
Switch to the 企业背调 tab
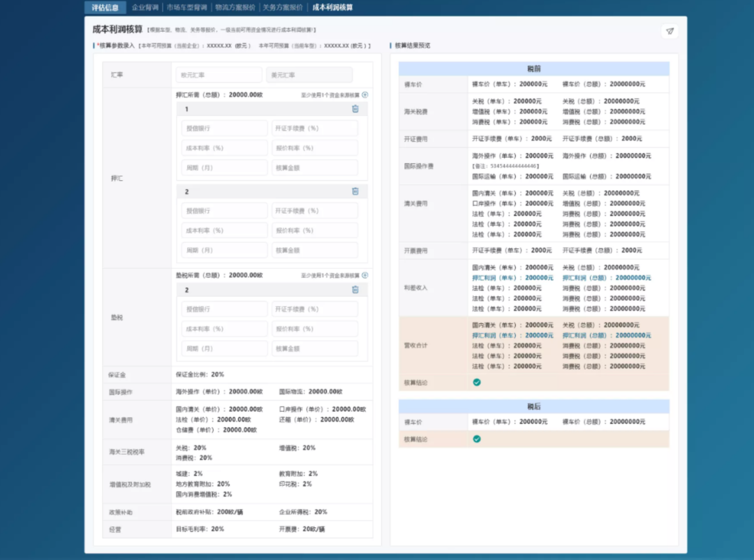[145, 8]
